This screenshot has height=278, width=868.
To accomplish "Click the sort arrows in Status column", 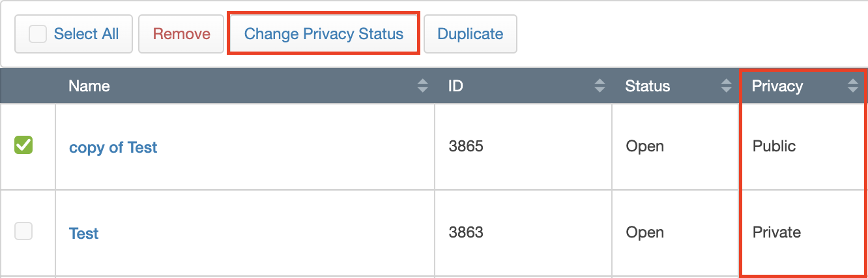I will tap(726, 85).
